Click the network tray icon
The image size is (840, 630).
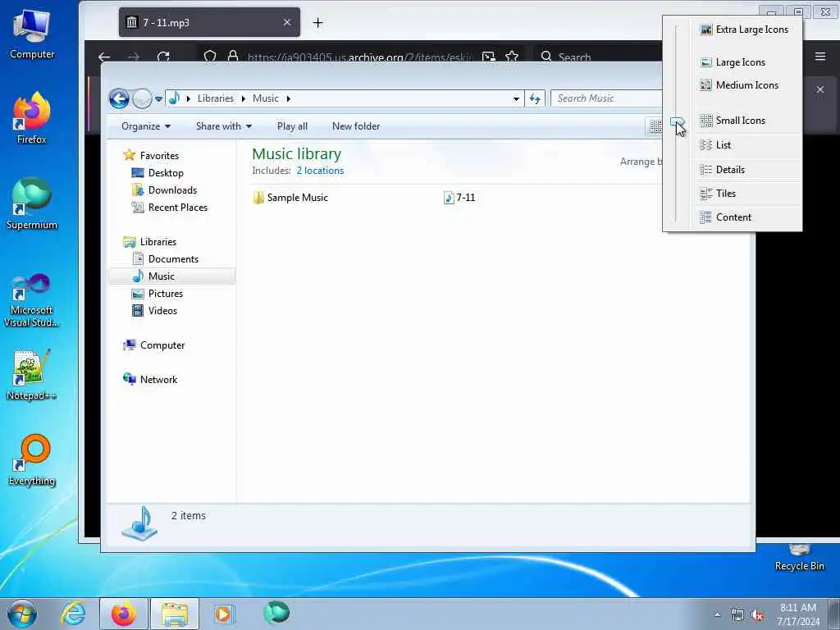click(x=737, y=615)
